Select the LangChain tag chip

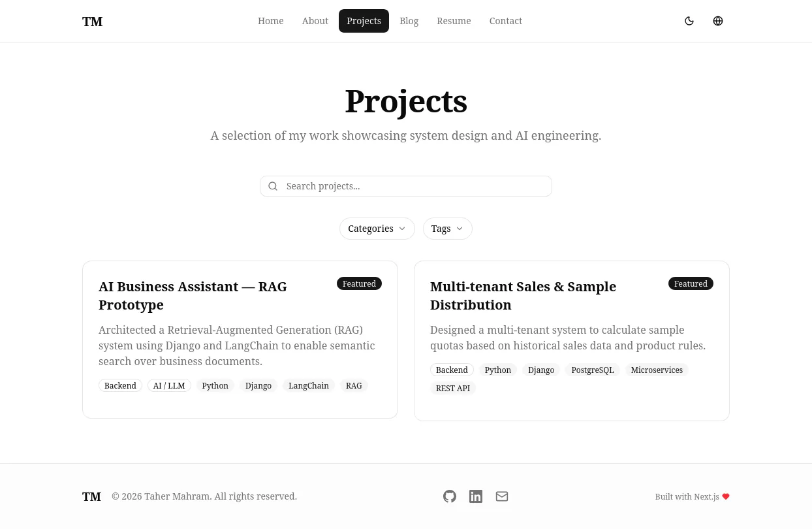tap(309, 386)
